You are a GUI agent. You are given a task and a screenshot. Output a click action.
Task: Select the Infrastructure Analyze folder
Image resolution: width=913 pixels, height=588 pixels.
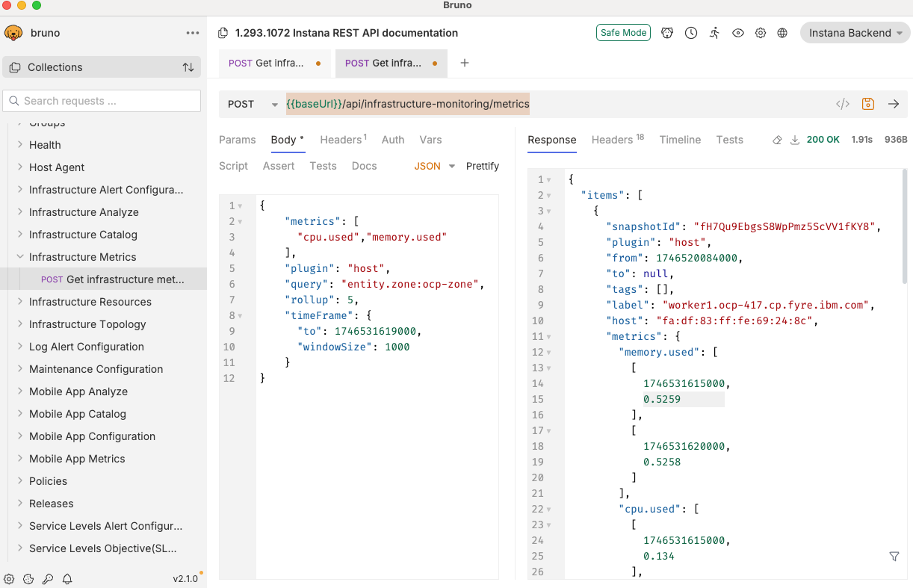(84, 212)
